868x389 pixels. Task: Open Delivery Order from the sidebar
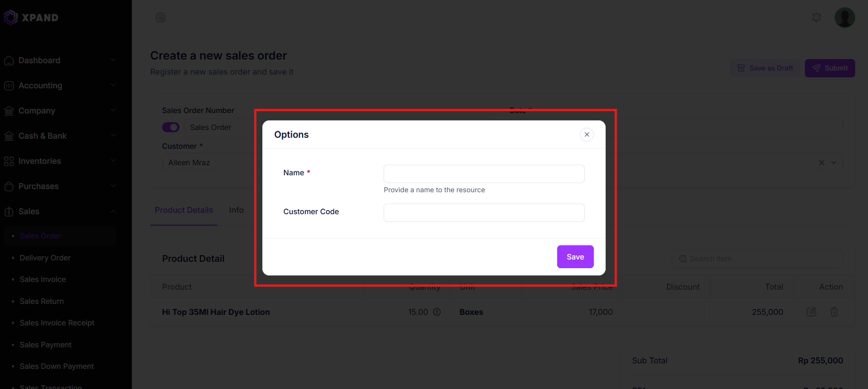click(45, 258)
